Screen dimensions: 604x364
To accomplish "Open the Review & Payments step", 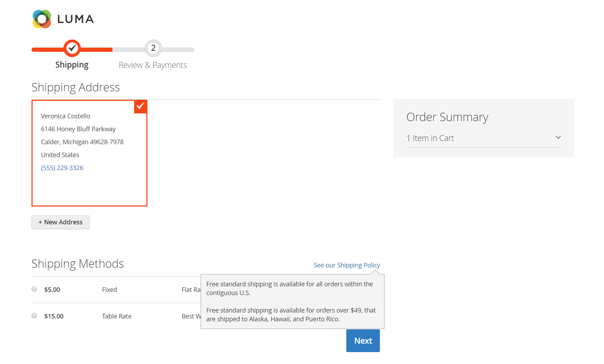I will click(153, 65).
